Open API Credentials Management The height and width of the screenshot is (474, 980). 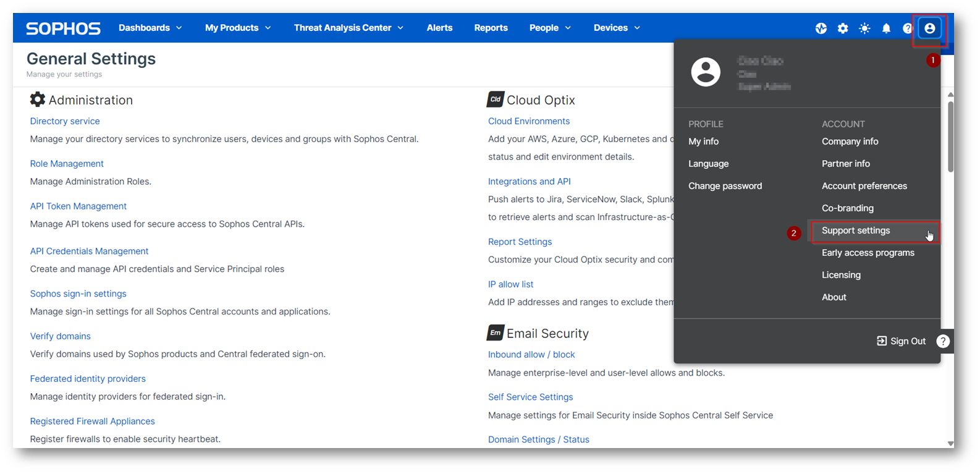coord(89,251)
